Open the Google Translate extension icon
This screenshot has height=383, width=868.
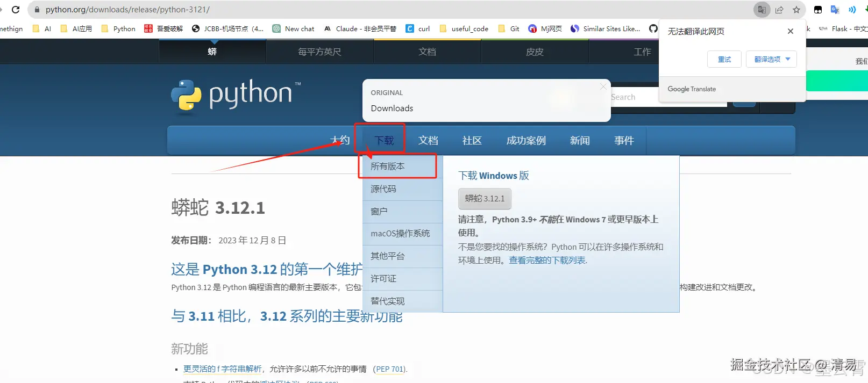pos(835,10)
